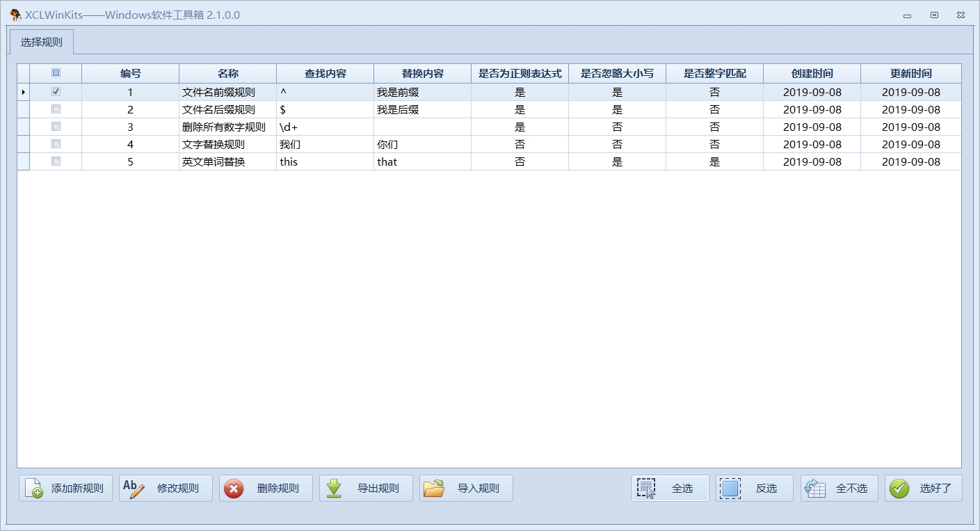Viewport: 980px width, 531px height.
Task: Click the green checkmark 选好了 icon
Action: (899, 489)
